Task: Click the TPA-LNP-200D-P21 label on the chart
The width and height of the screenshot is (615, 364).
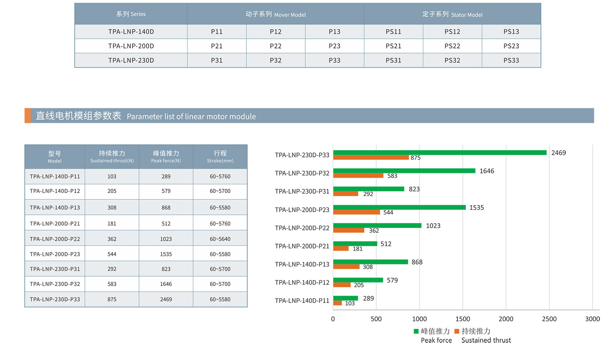Action: (x=302, y=246)
